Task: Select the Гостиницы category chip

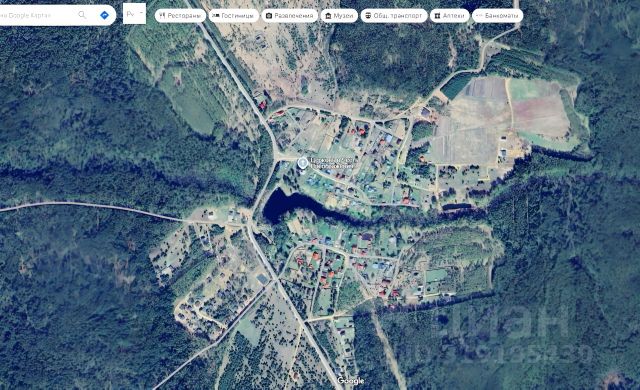Action: point(234,16)
